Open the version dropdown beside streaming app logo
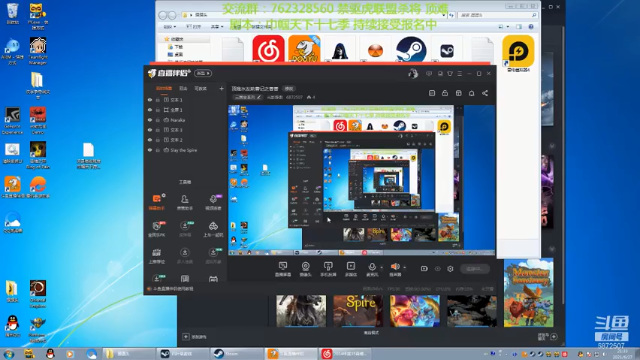This screenshot has width=640, height=360. click(x=203, y=73)
